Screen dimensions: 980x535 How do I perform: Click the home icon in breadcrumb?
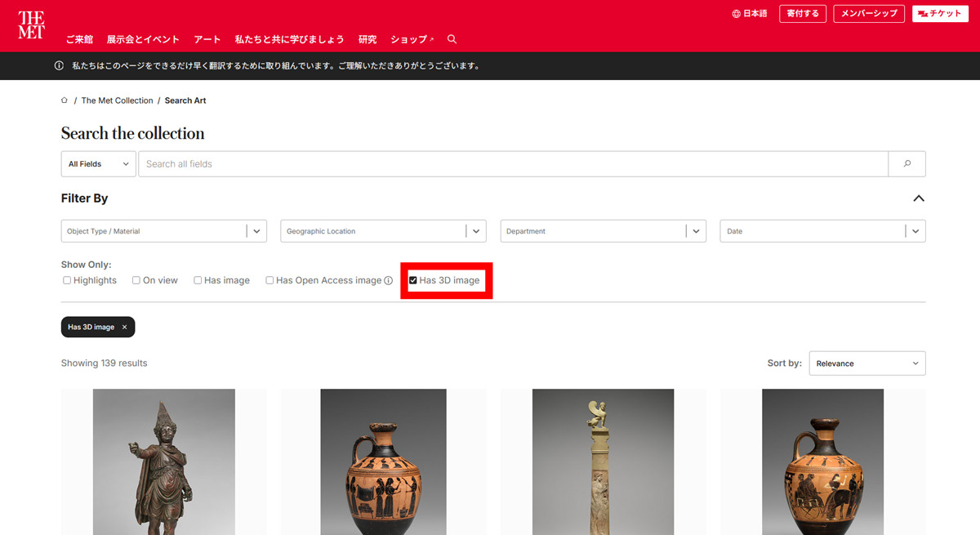(x=65, y=100)
